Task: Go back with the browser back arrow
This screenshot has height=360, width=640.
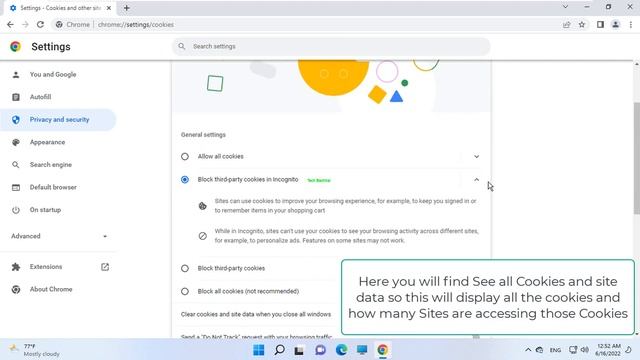Action: [x=11, y=24]
